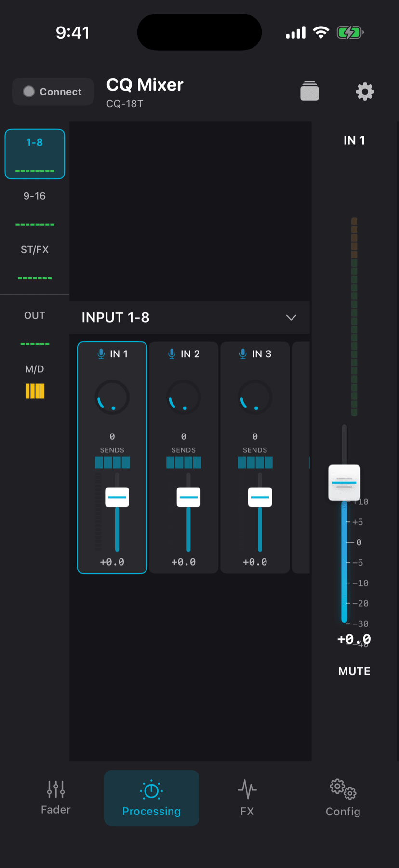Tap the IN 3 SENDS blocks
Image resolution: width=399 pixels, height=868 pixels.
[255, 462]
